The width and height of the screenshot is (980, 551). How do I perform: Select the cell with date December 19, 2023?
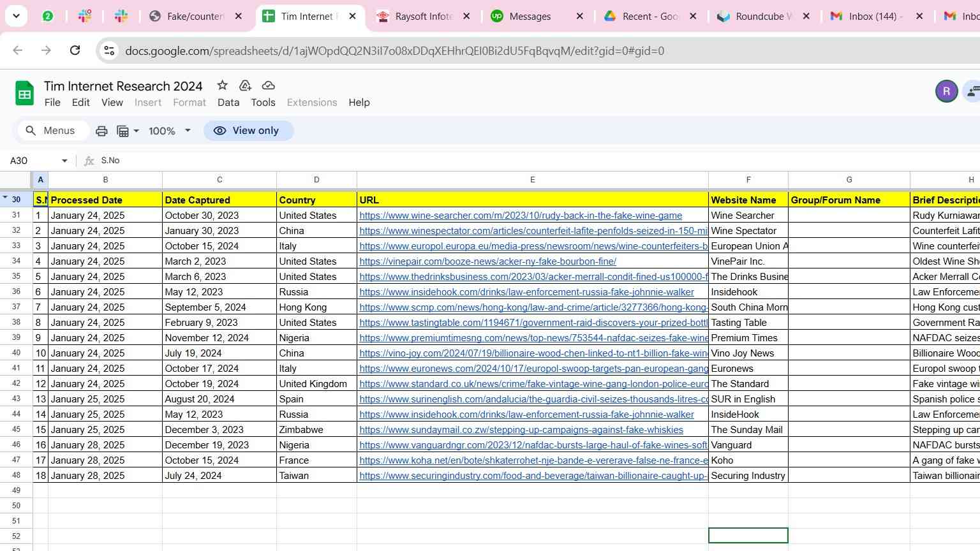point(219,445)
